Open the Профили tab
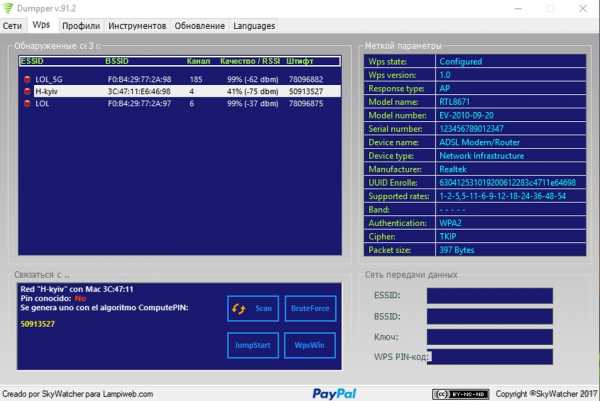The width and height of the screenshot is (600, 401). point(81,26)
